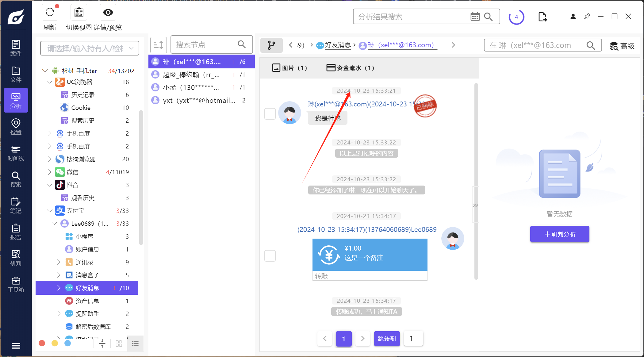Click the branch graph icon button
Screen dimensions: 644x357
click(271, 45)
